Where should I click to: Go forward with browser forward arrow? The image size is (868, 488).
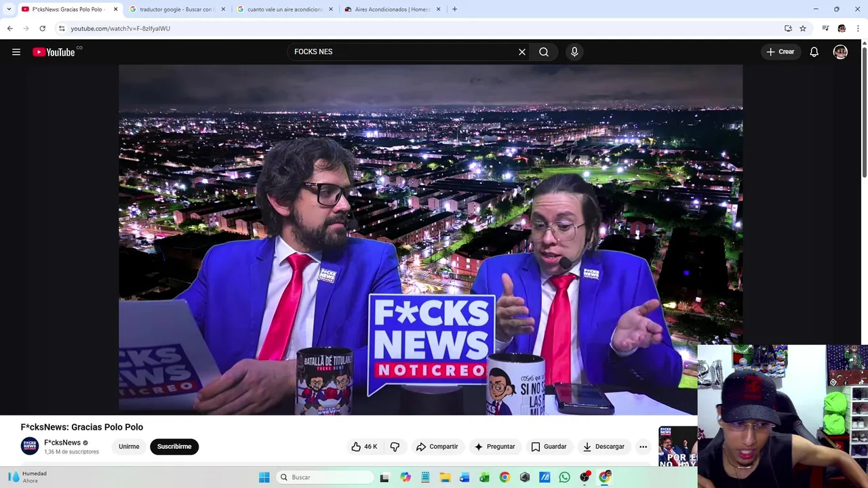[x=26, y=28]
